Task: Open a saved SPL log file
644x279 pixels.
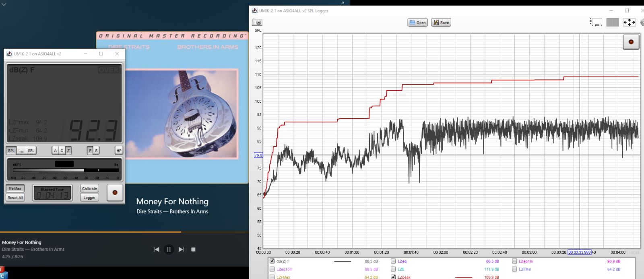Action: click(417, 23)
